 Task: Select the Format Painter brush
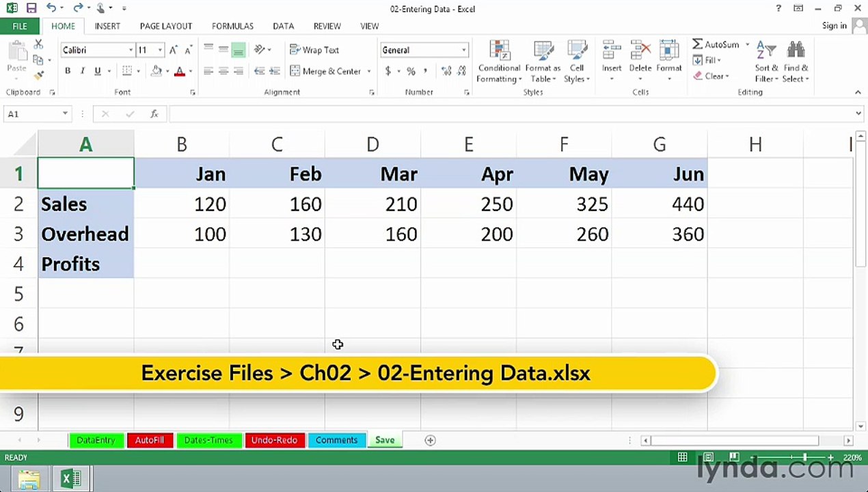[38, 75]
